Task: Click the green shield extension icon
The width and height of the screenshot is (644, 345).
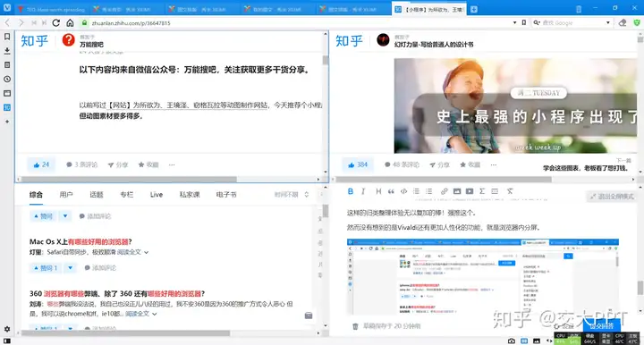Action: click(637, 23)
